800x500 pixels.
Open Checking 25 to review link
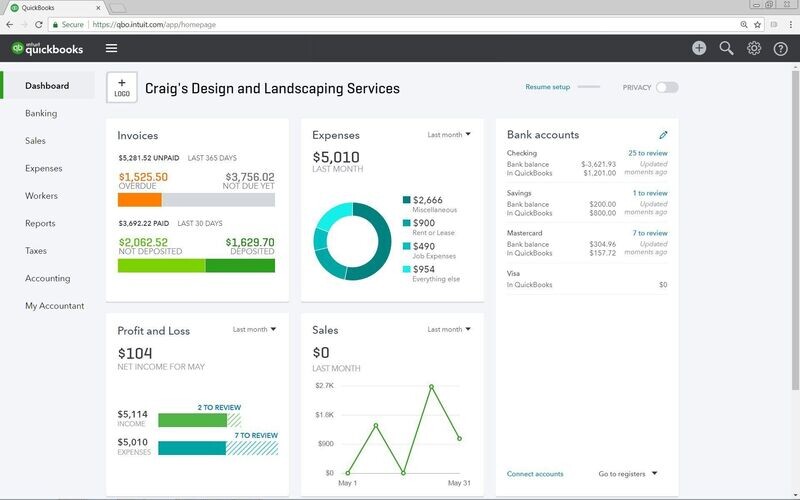coord(647,153)
